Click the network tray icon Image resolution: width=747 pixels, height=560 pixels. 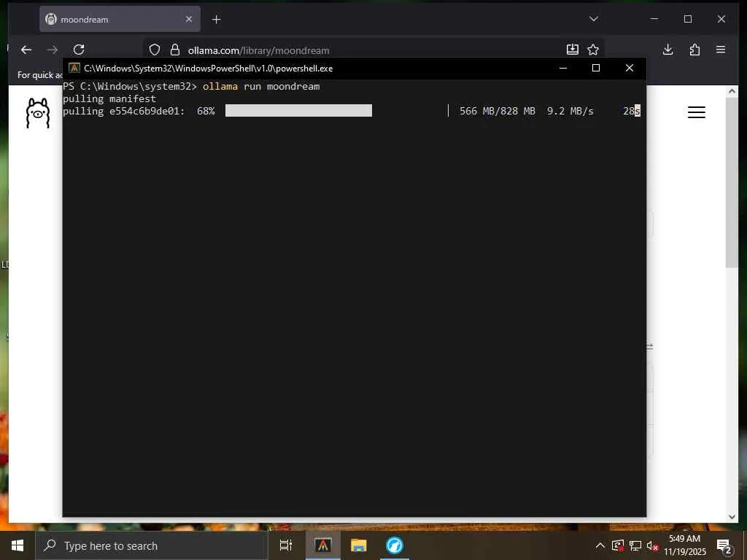[635, 545]
